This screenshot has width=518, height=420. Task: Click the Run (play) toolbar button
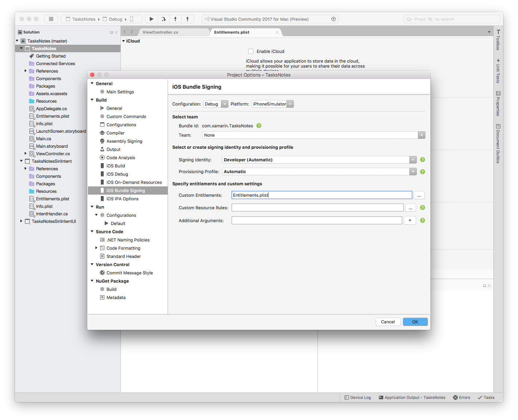[152, 19]
